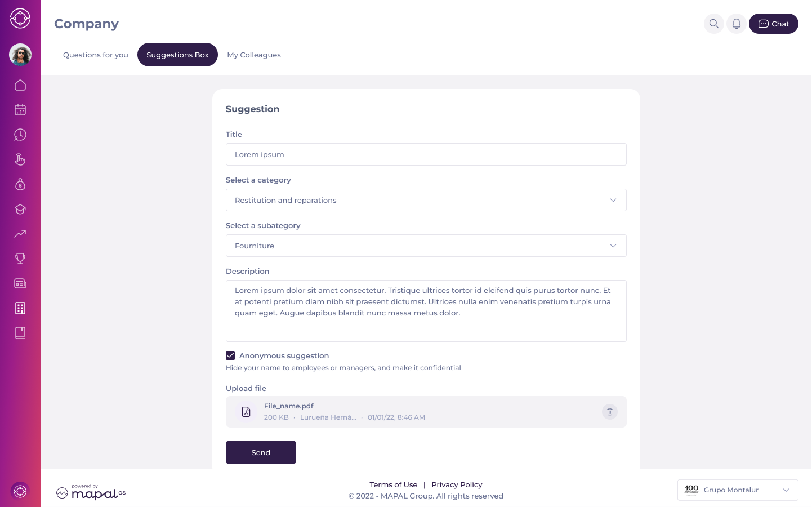Viewport: 812px width, 507px height.
Task: Open the money bag payroll icon
Action: (x=20, y=184)
